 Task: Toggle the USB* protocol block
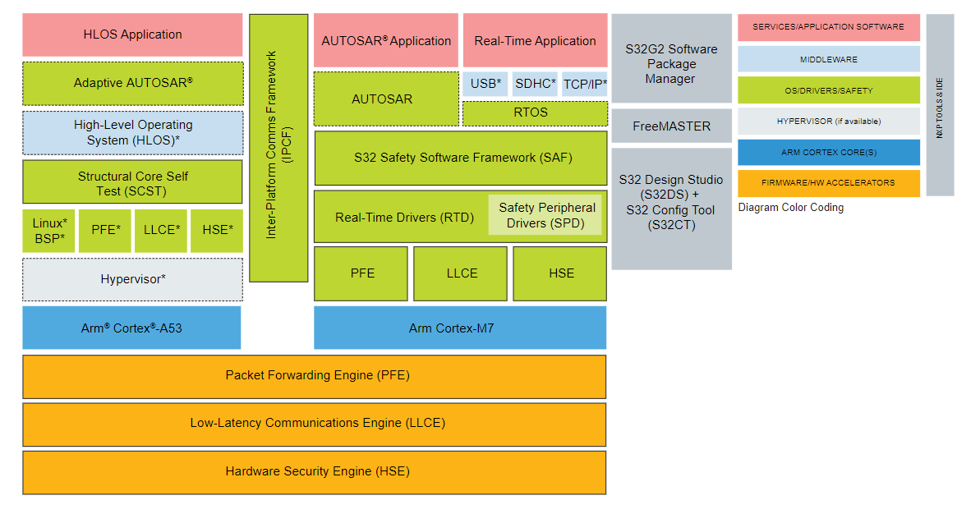pos(485,83)
